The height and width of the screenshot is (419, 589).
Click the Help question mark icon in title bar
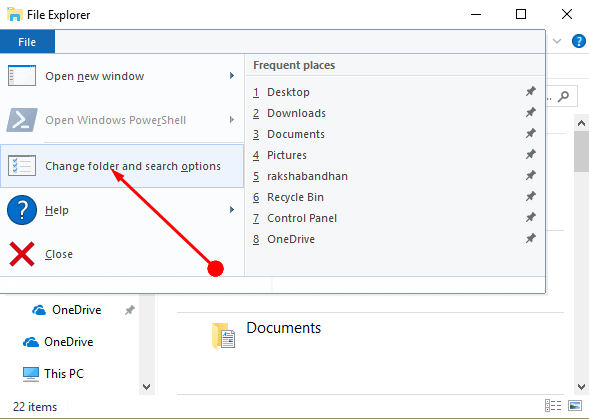point(579,41)
